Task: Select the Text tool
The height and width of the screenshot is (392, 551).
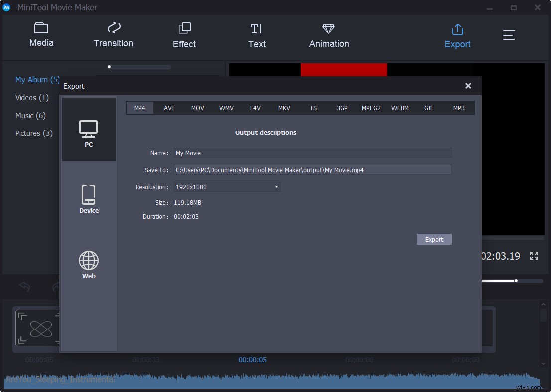Action: click(x=257, y=34)
